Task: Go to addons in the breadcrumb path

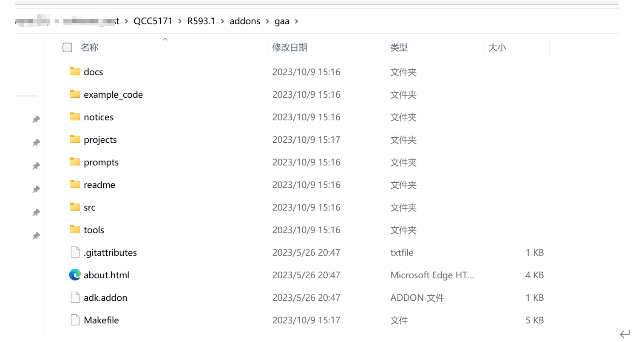Action: [245, 21]
